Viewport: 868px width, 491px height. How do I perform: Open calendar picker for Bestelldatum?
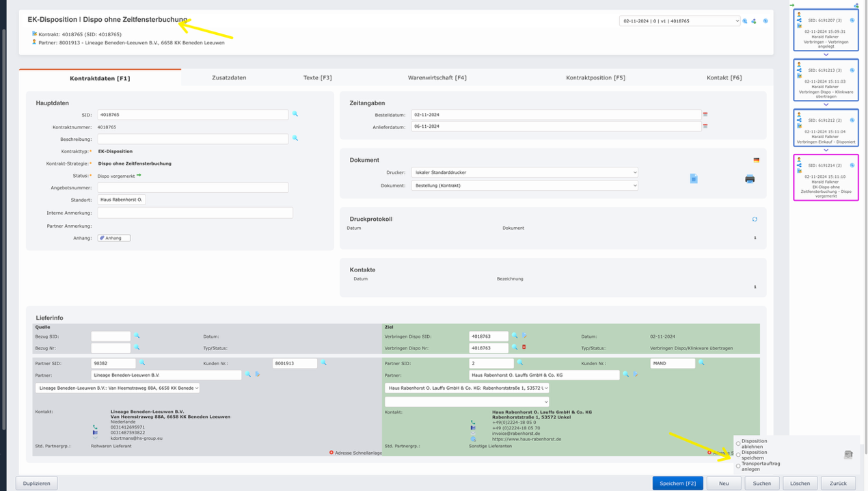tap(705, 115)
